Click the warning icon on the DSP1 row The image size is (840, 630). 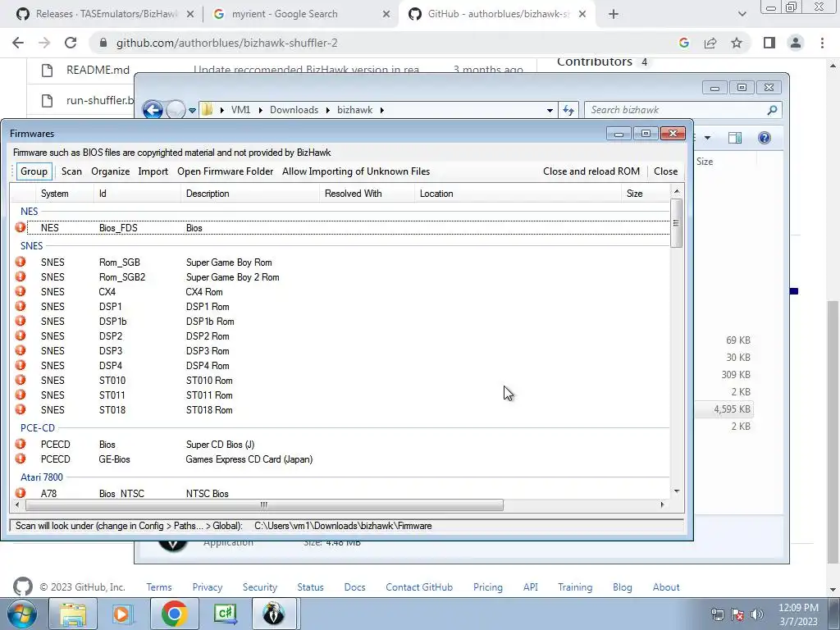[21, 306]
